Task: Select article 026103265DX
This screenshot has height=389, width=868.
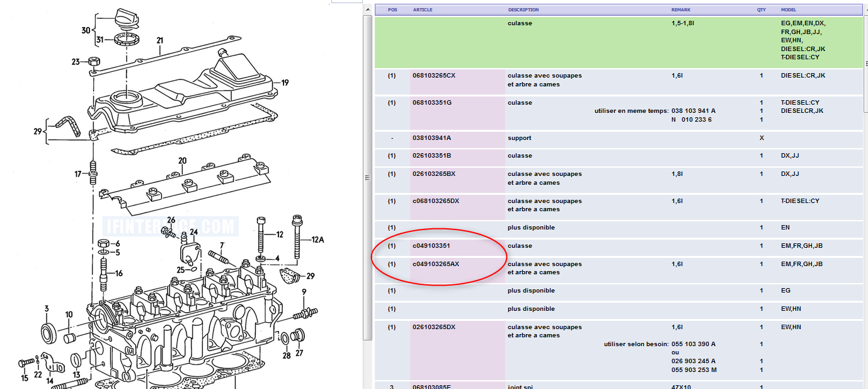Action: tap(434, 327)
